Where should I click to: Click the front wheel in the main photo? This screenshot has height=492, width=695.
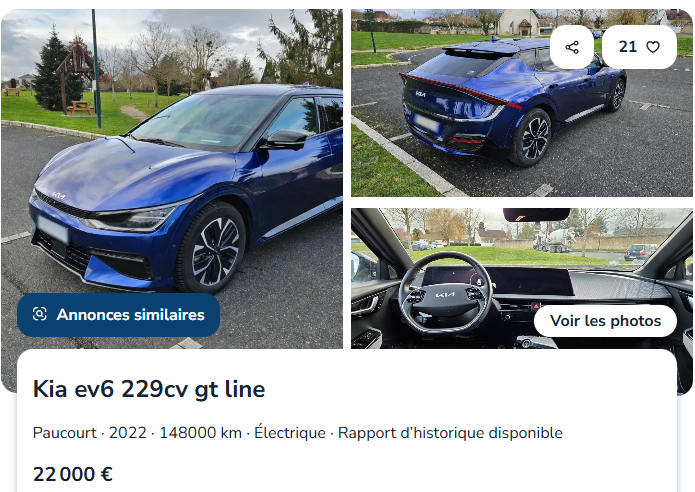point(212,249)
